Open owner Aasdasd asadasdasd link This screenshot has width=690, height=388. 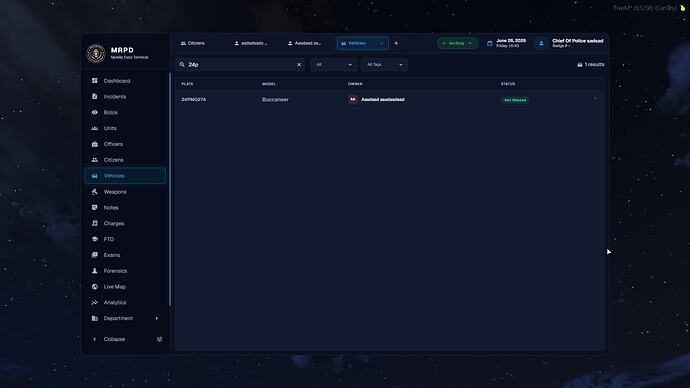[x=382, y=99]
